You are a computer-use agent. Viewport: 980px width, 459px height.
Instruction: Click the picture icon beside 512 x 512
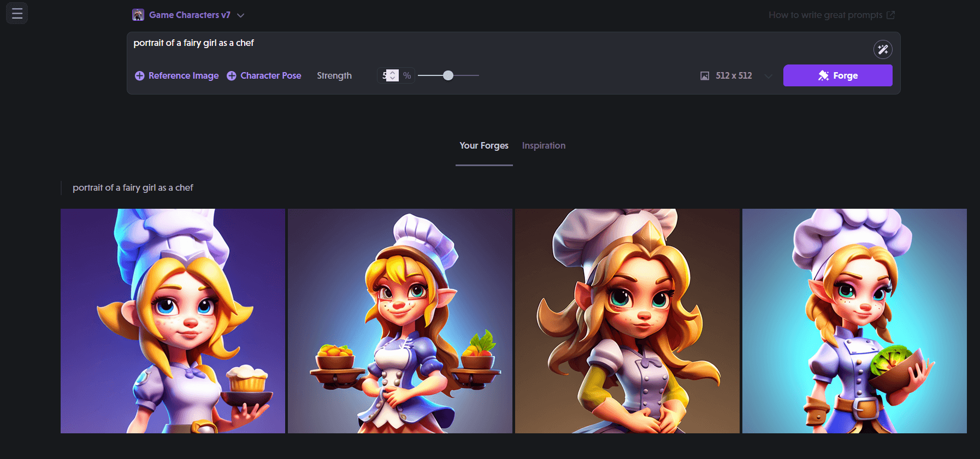(x=705, y=76)
